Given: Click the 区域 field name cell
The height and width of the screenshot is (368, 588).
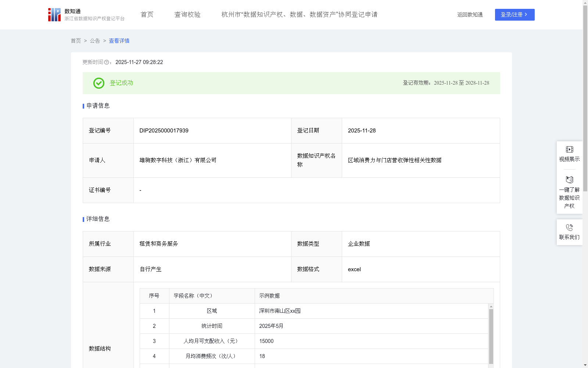Looking at the screenshot, I should pos(212,311).
